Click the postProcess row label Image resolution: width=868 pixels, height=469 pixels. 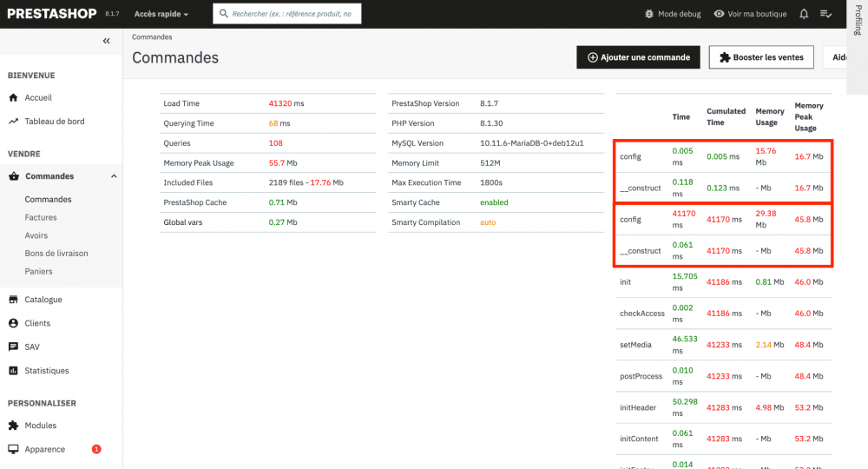[641, 376]
